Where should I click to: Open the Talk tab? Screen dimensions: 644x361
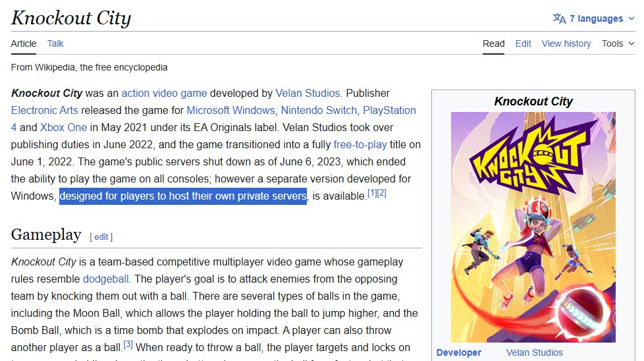click(x=55, y=43)
